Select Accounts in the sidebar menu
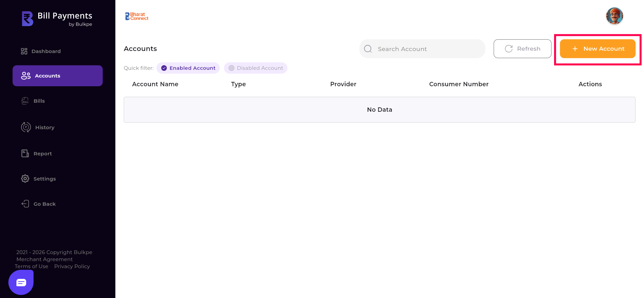The height and width of the screenshot is (298, 644). coord(58,76)
